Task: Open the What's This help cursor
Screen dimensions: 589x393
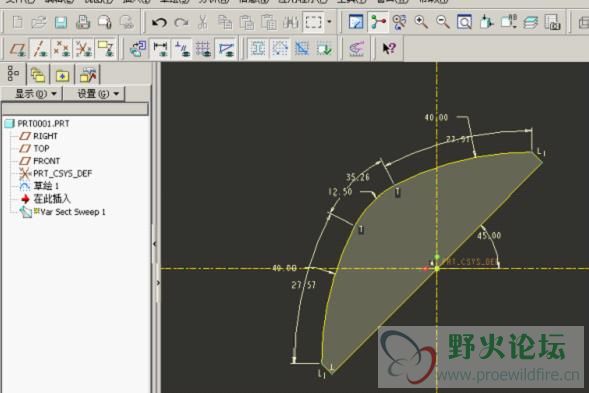Action: pos(389,48)
